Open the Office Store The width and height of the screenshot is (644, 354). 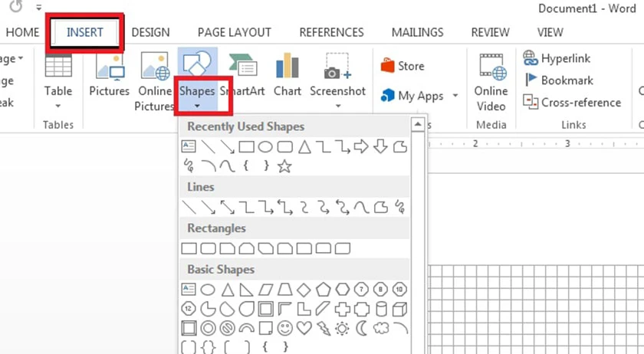coord(402,66)
